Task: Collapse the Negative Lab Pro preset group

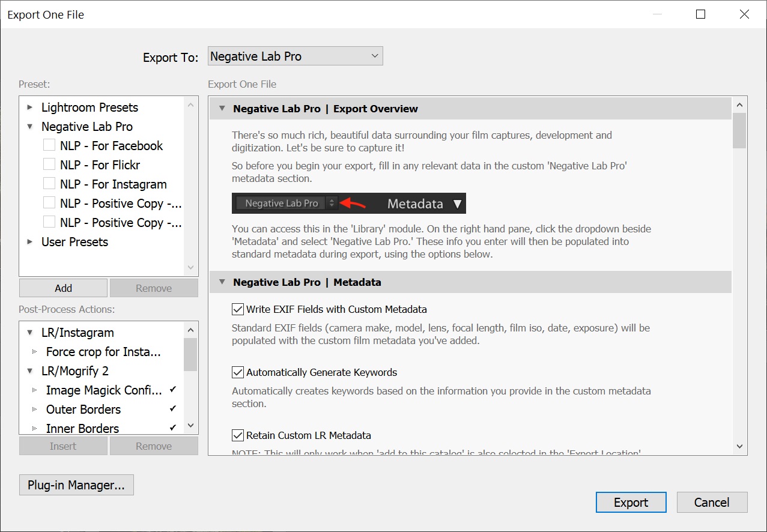Action: pos(30,127)
